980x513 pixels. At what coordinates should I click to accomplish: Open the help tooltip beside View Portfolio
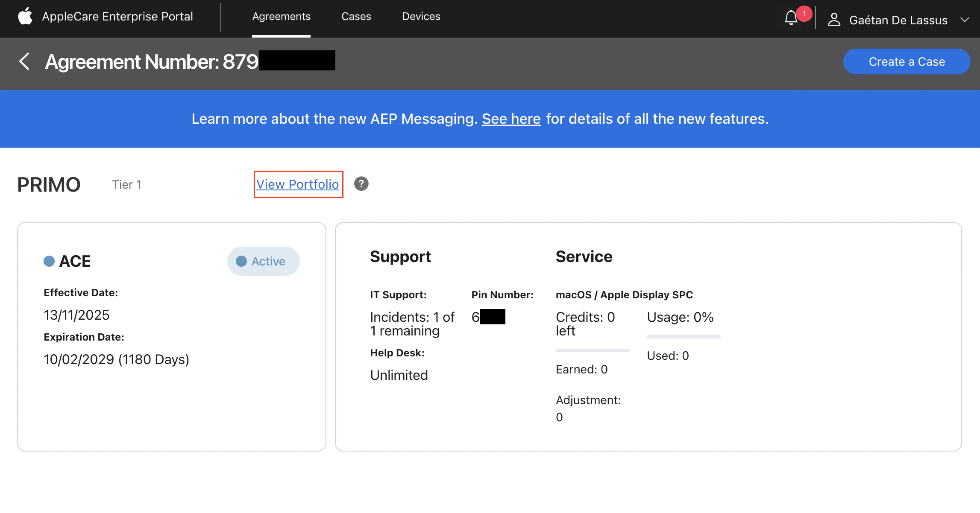click(361, 184)
